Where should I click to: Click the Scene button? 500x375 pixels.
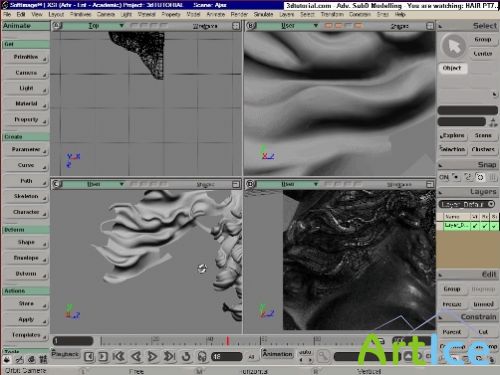pos(483,135)
